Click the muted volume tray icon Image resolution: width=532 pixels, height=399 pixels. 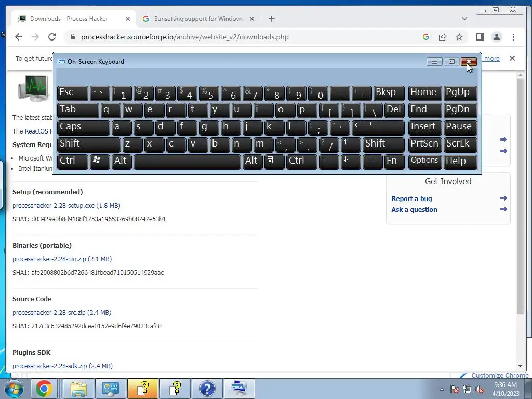click(480, 389)
